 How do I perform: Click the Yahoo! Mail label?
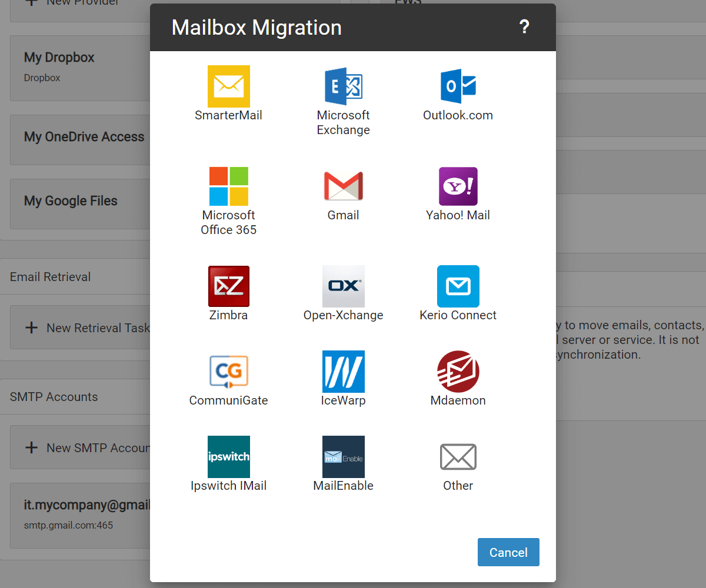click(458, 215)
